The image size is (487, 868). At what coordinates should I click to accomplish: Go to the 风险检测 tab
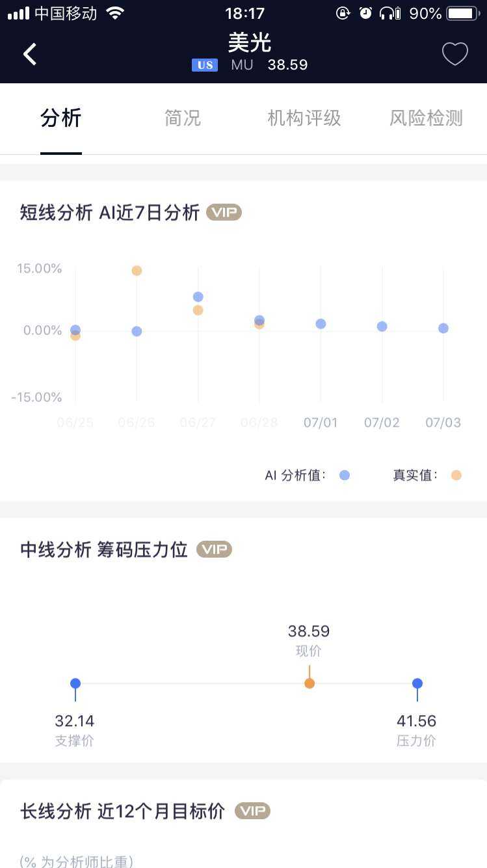(x=426, y=118)
